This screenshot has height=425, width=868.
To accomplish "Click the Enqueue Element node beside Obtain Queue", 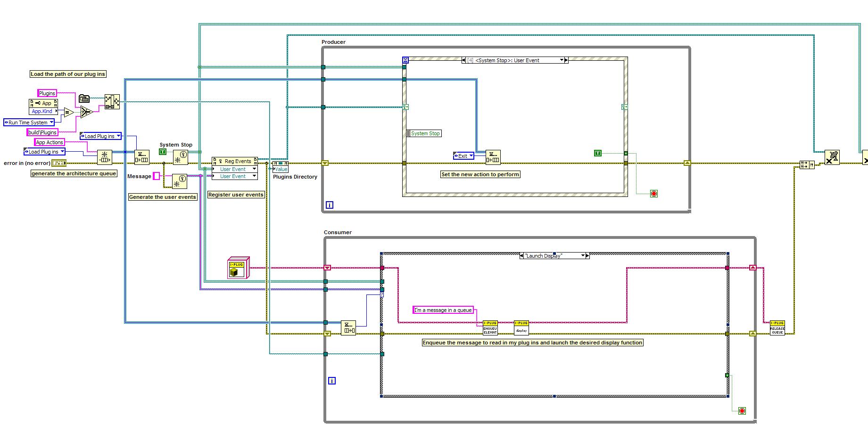I will coord(142,157).
